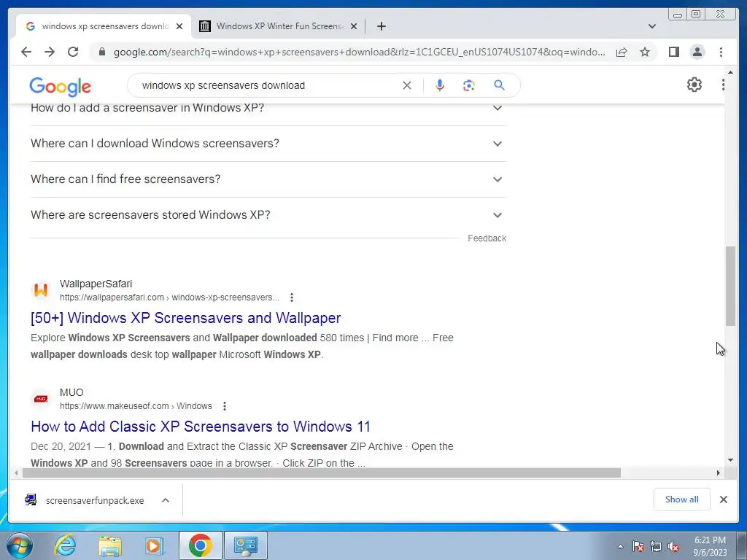The height and width of the screenshot is (560, 747).
Task: Click the wallpapersafari.com URL breadcrumb
Action: coord(169,297)
